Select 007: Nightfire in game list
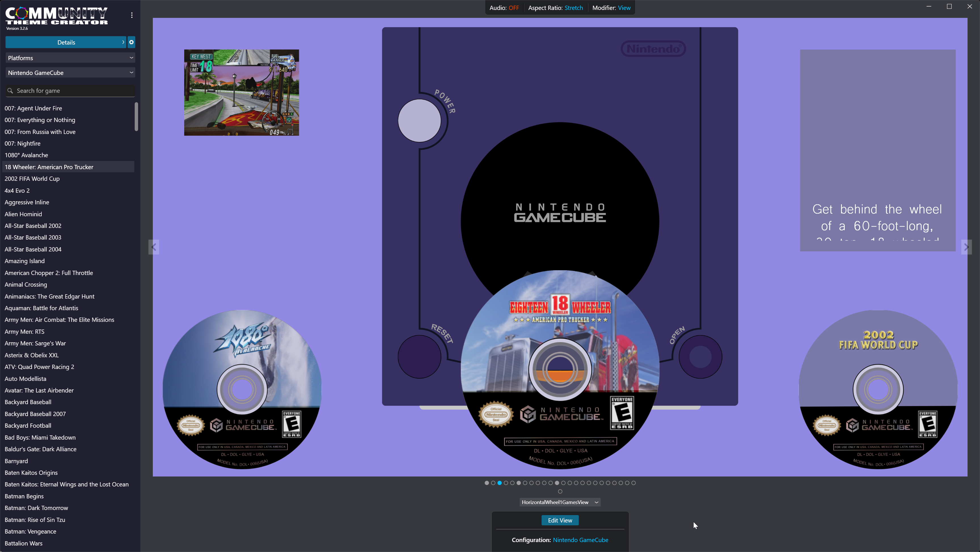980x552 pixels. tap(22, 144)
